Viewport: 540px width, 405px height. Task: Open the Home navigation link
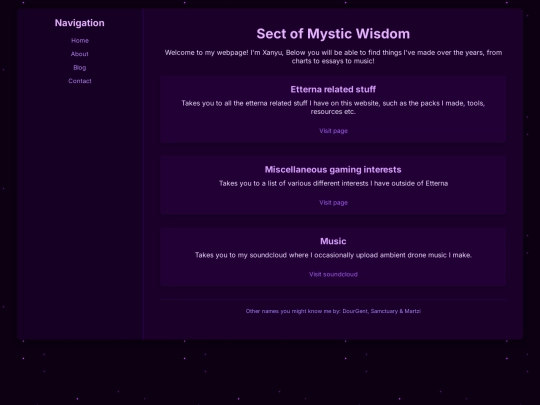click(x=80, y=40)
